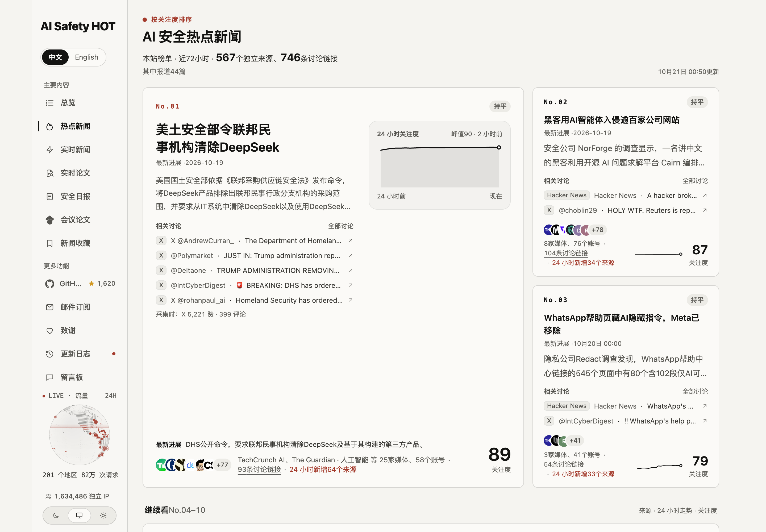766x532 pixels.
Task: Open @IntCyberDigest BREAKING: DHS post
Action: pos(255,285)
